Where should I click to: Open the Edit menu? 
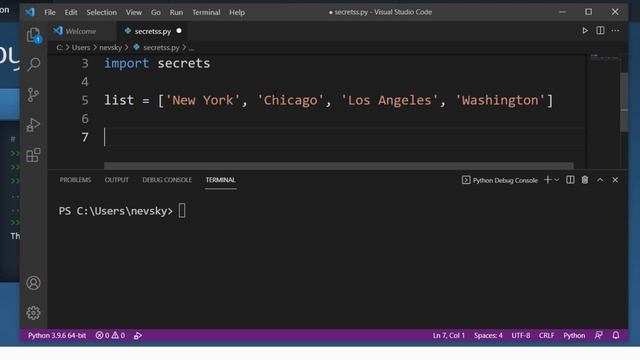pos(71,12)
